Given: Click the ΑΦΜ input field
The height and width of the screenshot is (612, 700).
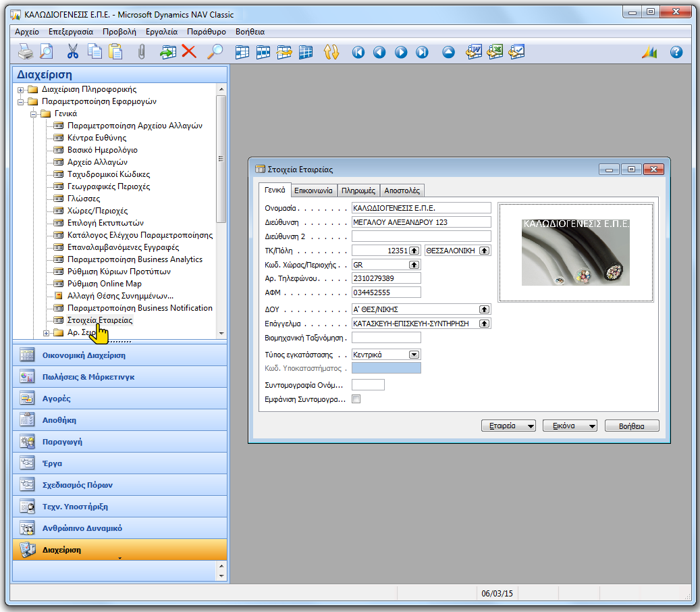Looking at the screenshot, I should [x=386, y=292].
